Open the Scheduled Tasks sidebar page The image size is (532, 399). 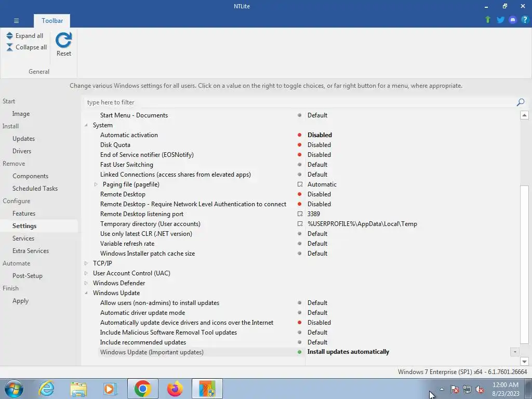tap(35, 188)
